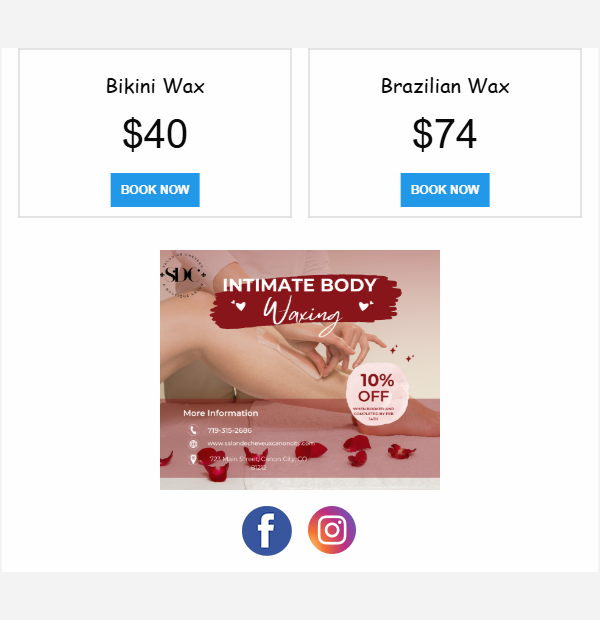Open the Instagram profile icon
This screenshot has height=620, width=600.
coord(332,530)
